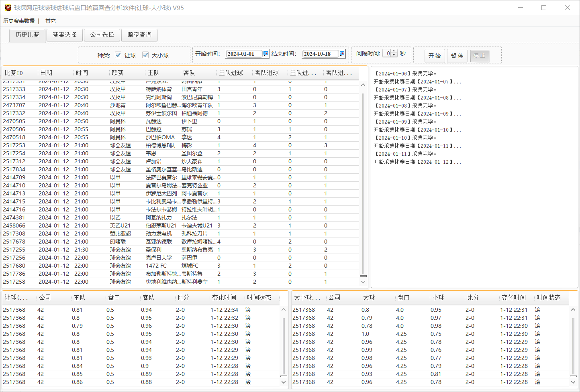Image resolution: width=580 pixels, height=392 pixels.
Task: Select match row 2470518 沙巴柏OMA
Action: (181, 137)
